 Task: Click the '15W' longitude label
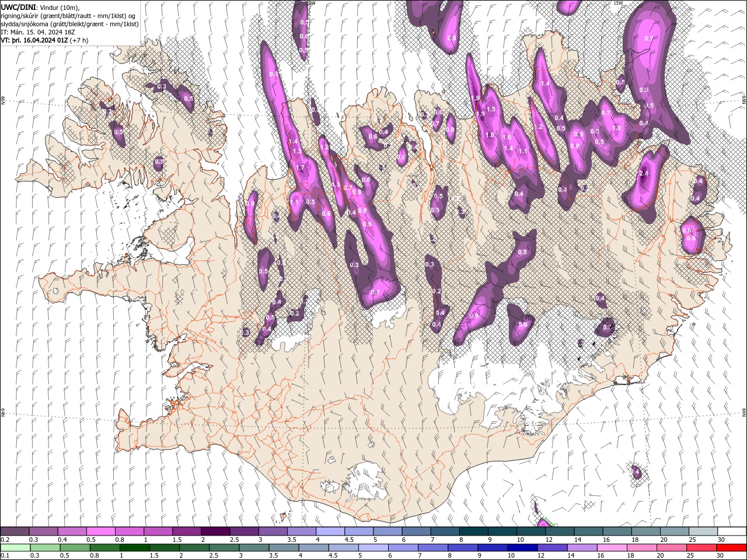click(x=618, y=3)
